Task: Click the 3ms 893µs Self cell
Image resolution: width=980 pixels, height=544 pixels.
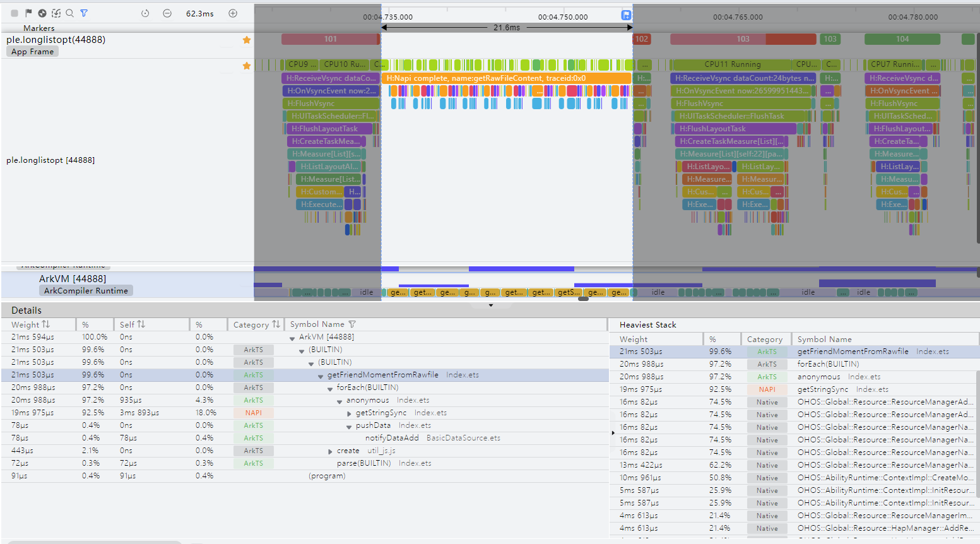Action: pyautogui.click(x=139, y=413)
